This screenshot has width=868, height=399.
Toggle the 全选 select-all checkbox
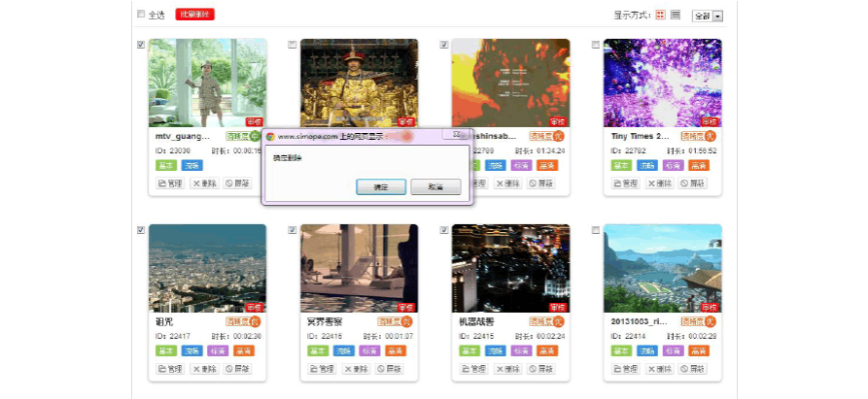(141, 15)
